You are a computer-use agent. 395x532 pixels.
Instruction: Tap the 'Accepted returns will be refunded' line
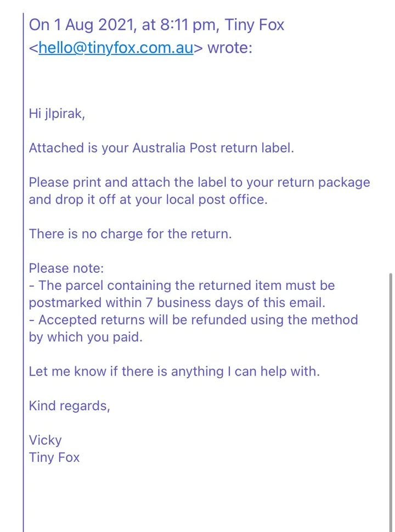193,320
